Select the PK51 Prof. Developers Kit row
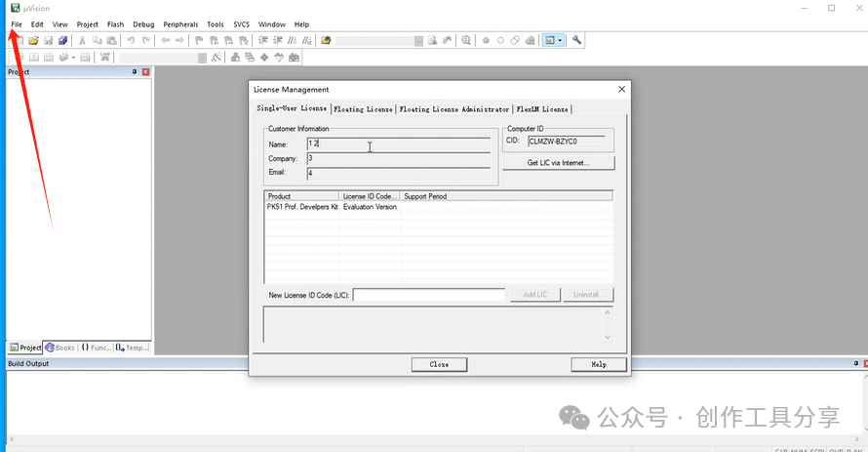Screen dimensions: 868x452 coord(439,207)
